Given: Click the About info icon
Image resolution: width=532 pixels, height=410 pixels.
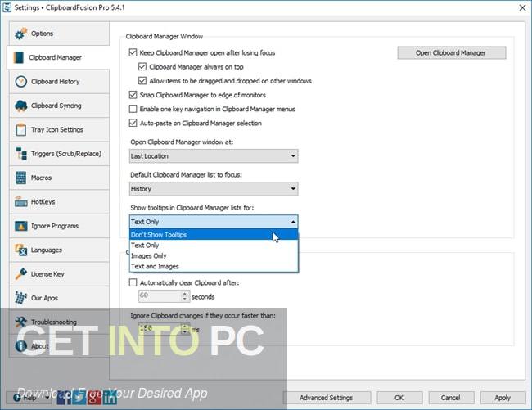Looking at the screenshot, I should [20, 346].
